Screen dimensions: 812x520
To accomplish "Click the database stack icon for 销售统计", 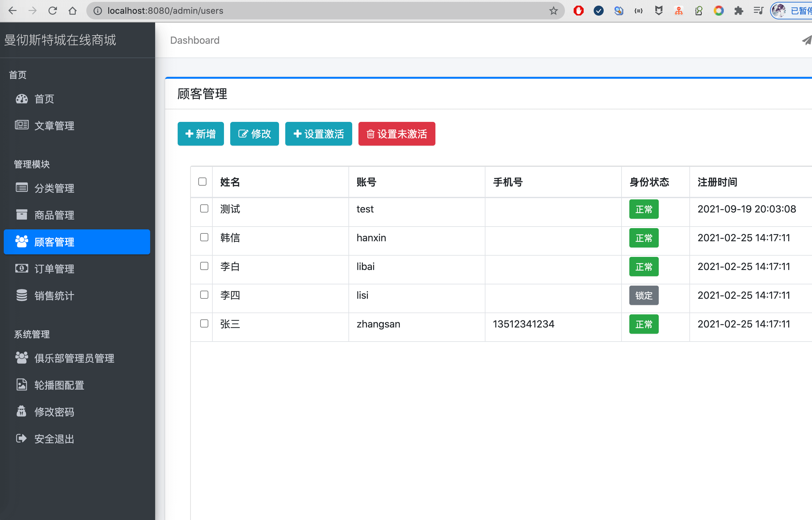I will pyautogui.click(x=22, y=295).
